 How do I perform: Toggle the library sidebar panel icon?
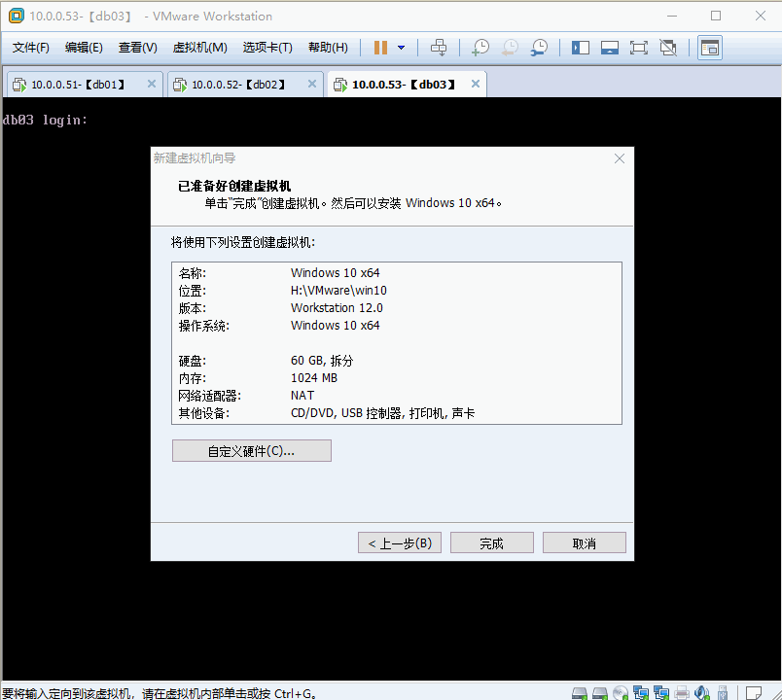(x=581, y=48)
